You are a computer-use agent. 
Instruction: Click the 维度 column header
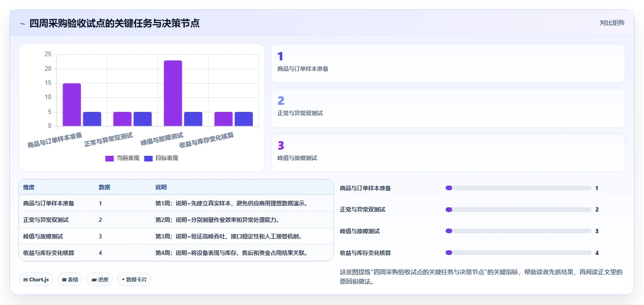click(29, 187)
